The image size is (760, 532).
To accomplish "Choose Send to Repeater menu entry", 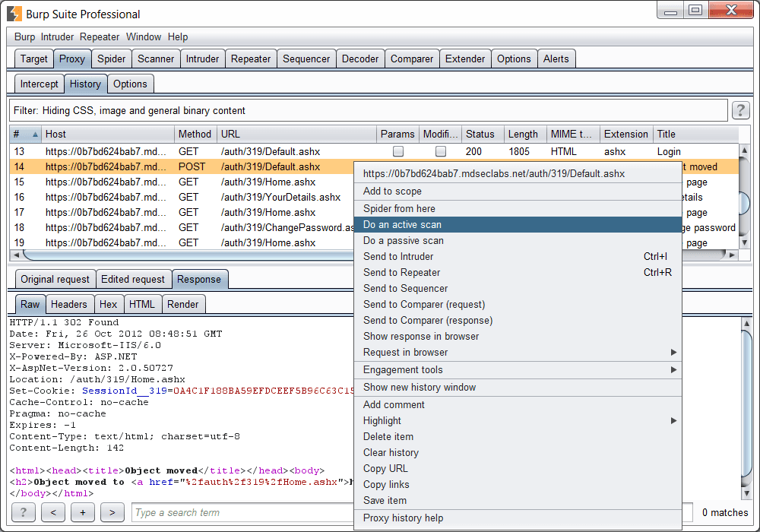I will point(401,272).
